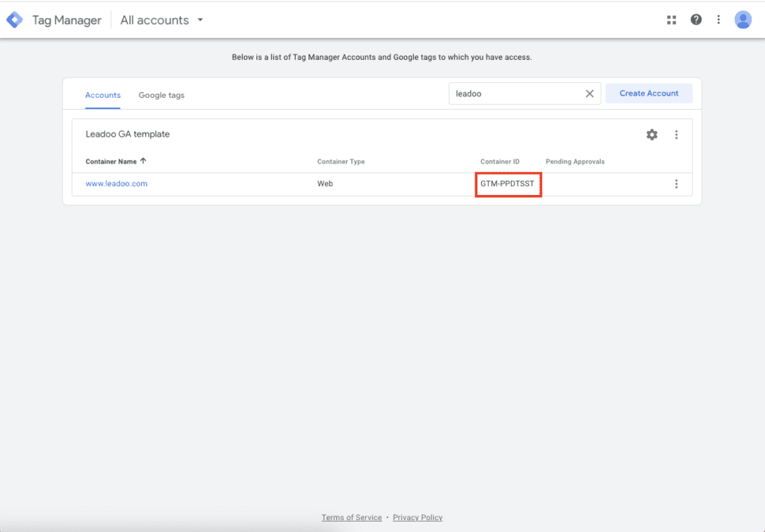Viewport: 765px width, 532px height.
Task: Open the Google apps grid icon
Action: tap(672, 19)
